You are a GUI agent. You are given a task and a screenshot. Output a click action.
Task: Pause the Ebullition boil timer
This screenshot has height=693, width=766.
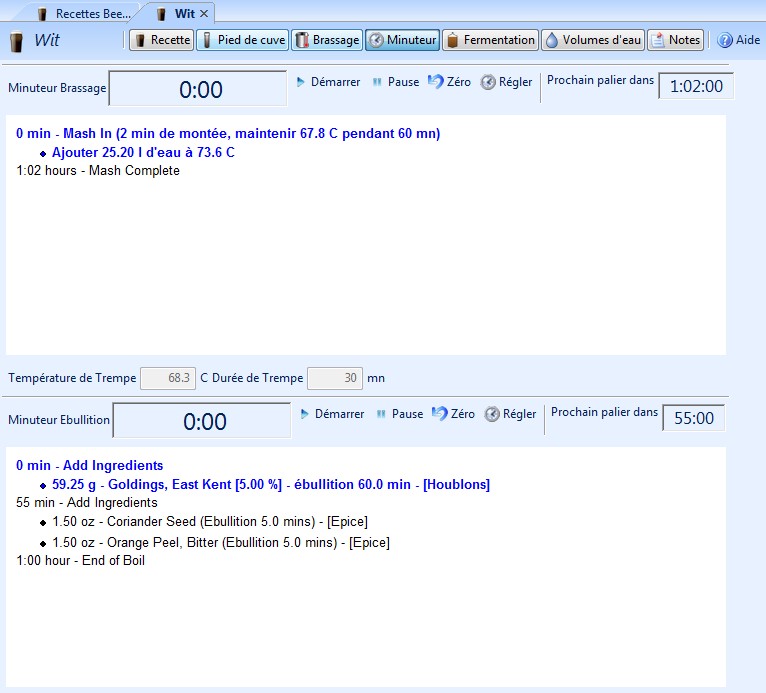pyautogui.click(x=399, y=414)
